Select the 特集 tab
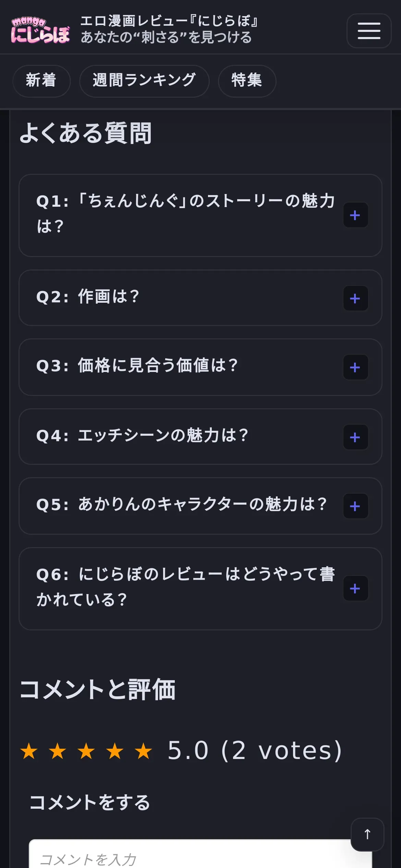Screen dimensions: 401x868 click(x=247, y=81)
